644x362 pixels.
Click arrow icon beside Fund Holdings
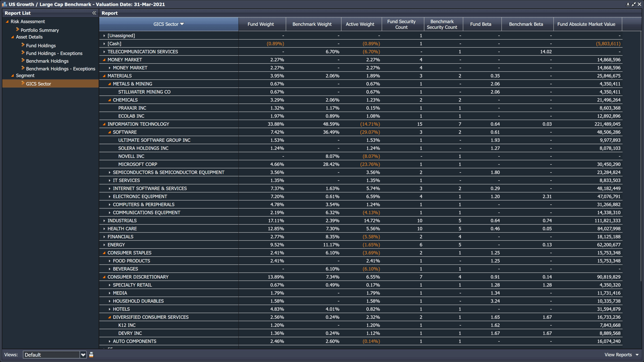(x=23, y=45)
